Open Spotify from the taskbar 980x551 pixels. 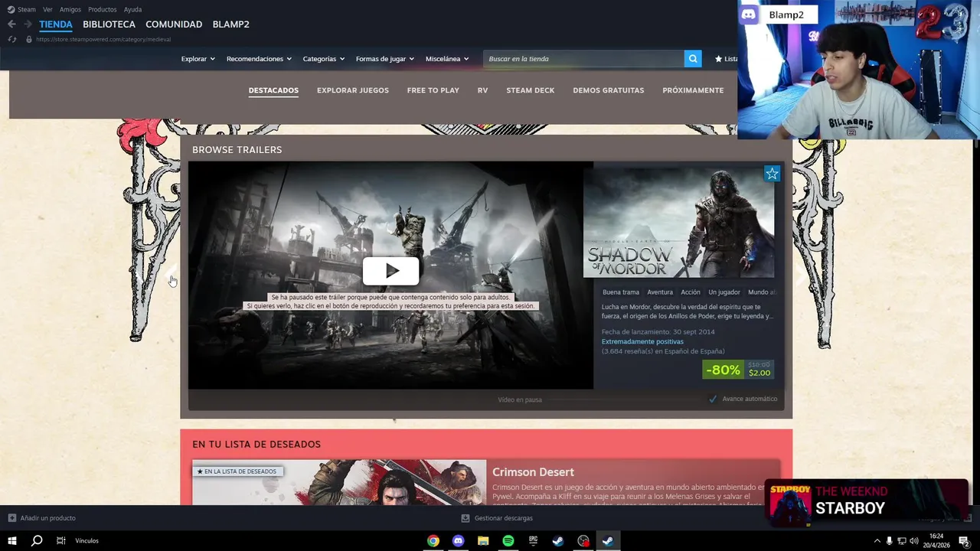click(508, 540)
